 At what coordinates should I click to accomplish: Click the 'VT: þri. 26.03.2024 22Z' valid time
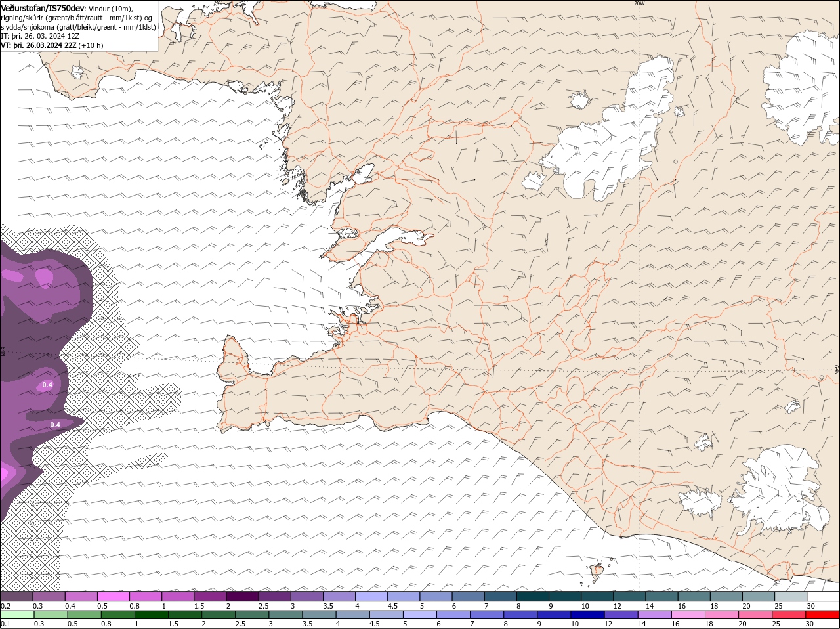coord(38,45)
